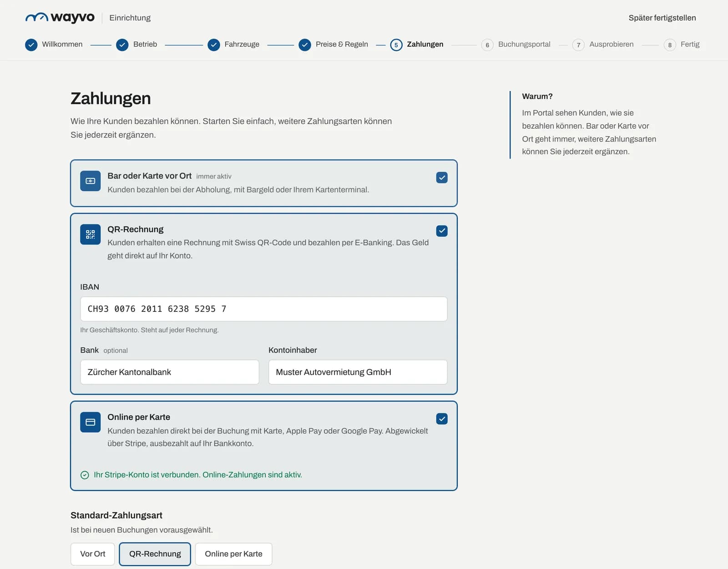The image size is (728, 569).
Task: Click the Einrichtung label in header
Action: point(130,18)
